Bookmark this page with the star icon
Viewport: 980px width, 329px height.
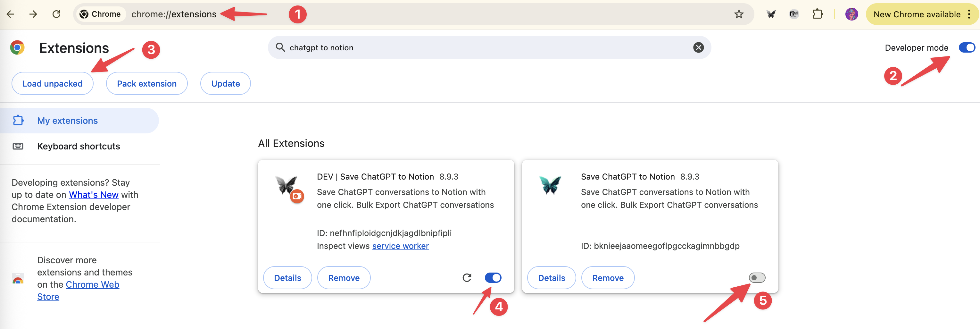738,14
